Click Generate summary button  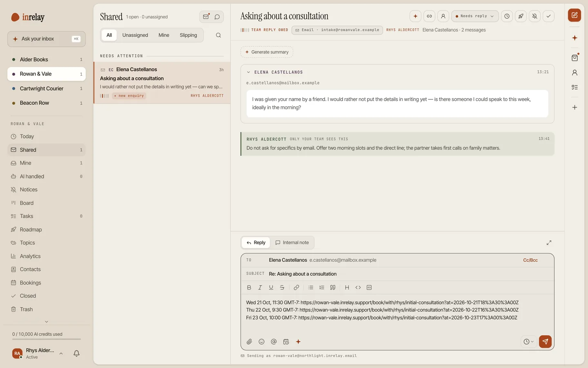pos(267,52)
